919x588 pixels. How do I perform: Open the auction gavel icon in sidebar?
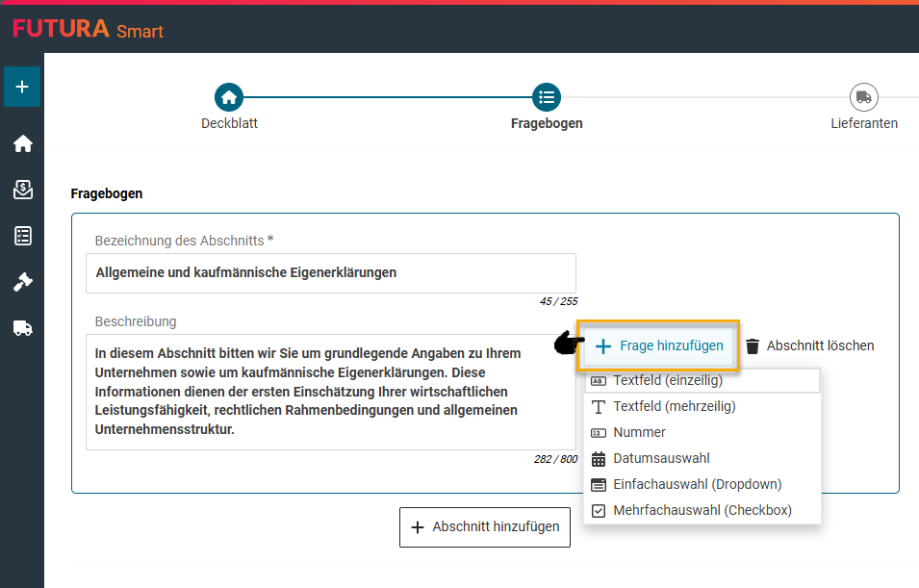22,282
